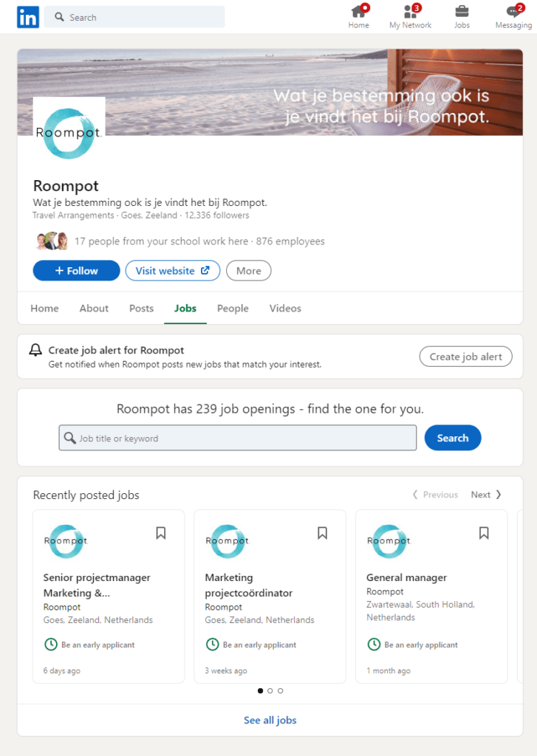Image resolution: width=537 pixels, height=756 pixels.
Task: Switch to the About tab
Action: click(x=94, y=309)
